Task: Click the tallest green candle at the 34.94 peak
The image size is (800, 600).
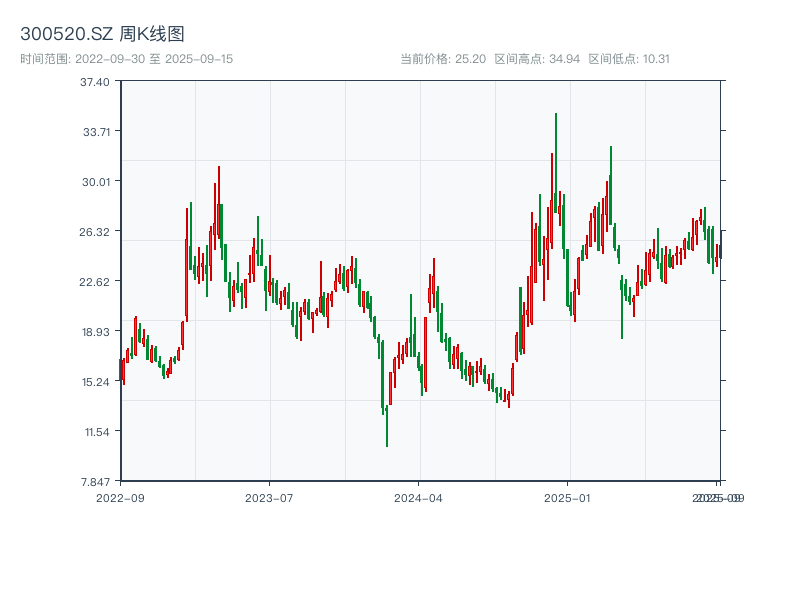Action: (556, 163)
